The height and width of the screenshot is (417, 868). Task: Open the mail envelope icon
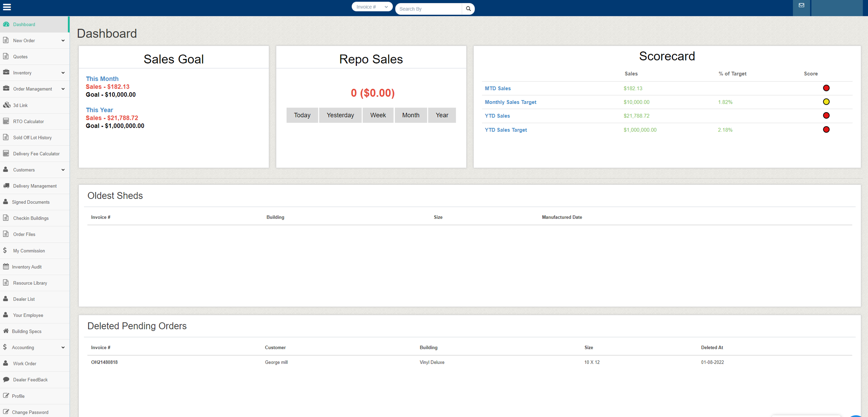click(x=801, y=5)
